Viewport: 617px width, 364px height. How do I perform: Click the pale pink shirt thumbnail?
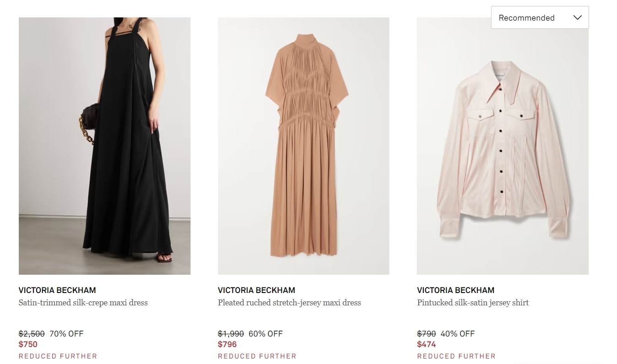[x=502, y=146]
